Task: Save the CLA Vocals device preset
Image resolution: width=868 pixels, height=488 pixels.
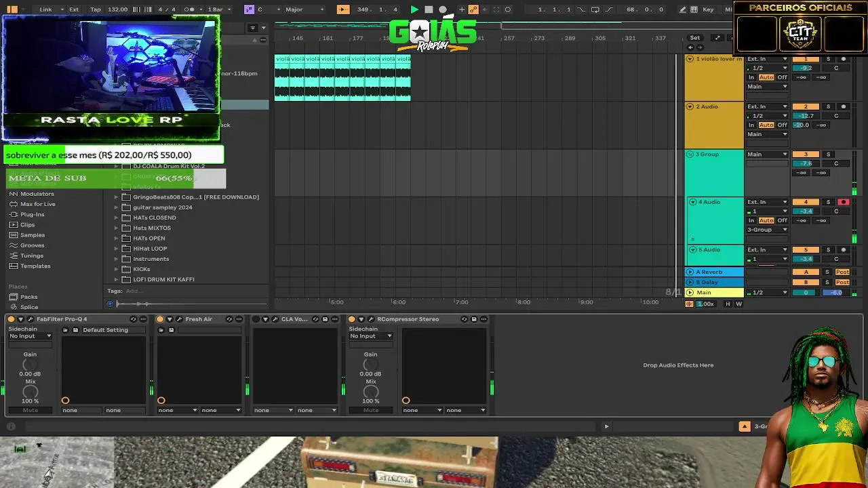Action: (325, 319)
